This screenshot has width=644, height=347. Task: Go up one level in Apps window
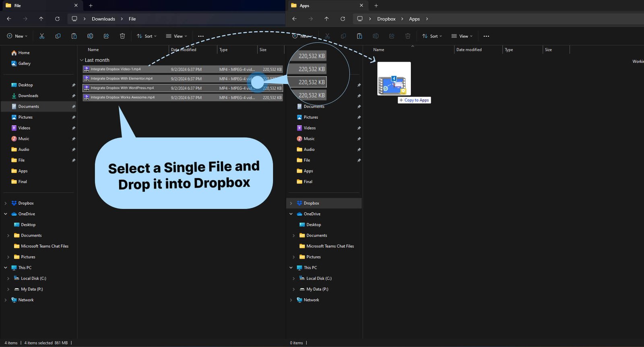pyautogui.click(x=326, y=19)
